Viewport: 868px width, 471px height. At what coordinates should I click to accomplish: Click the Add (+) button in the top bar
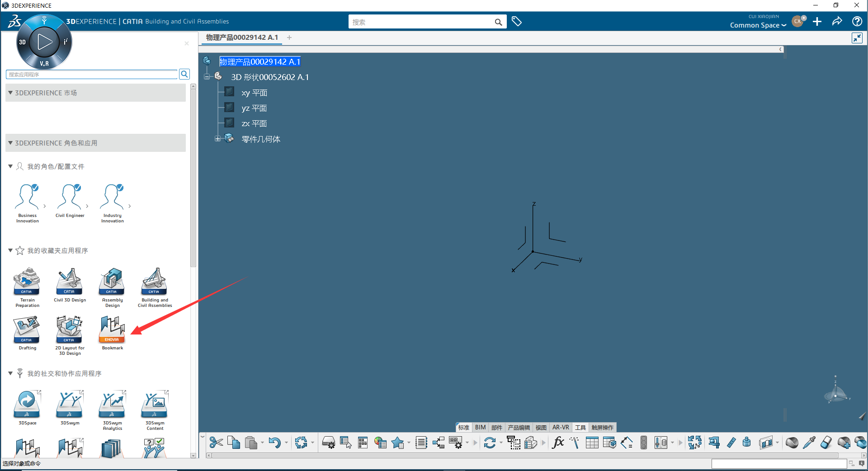(x=817, y=21)
